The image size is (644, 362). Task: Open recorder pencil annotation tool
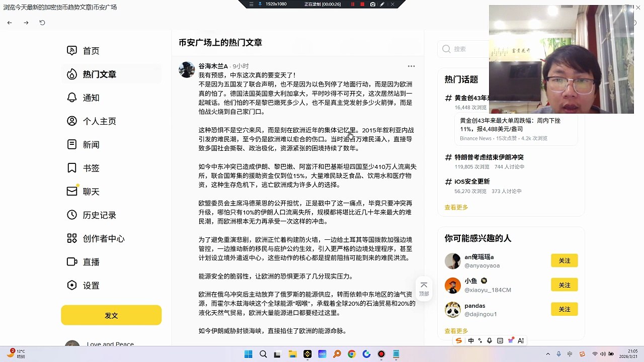[x=382, y=4]
